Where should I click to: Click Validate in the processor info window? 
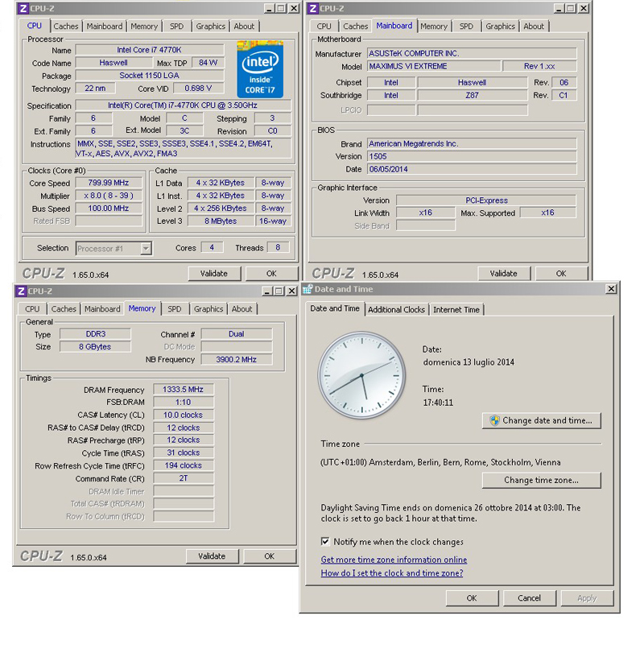pyautogui.click(x=213, y=274)
